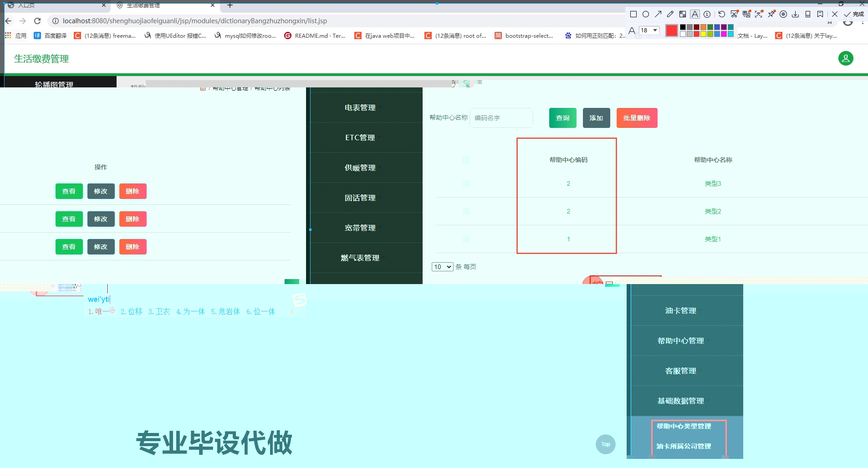Expand the 基础数据管理 sidebar menu
This screenshot has width=868, height=468.
pos(680,401)
